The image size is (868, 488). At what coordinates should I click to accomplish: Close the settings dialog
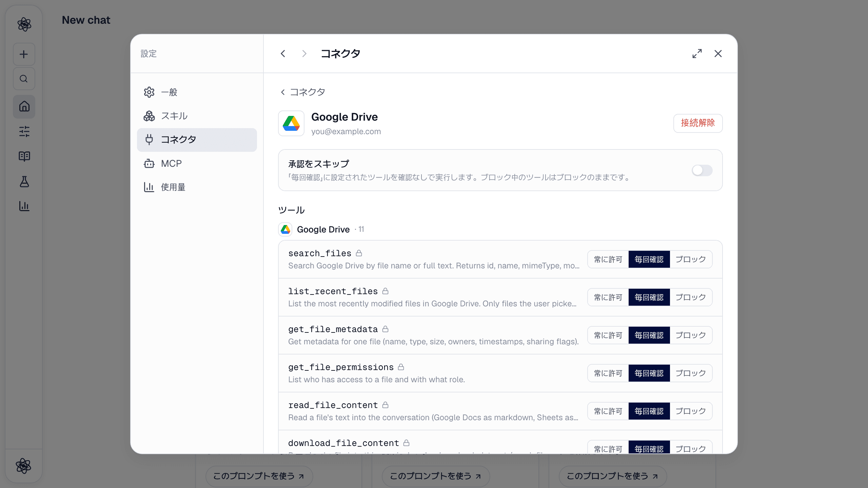[x=718, y=54]
